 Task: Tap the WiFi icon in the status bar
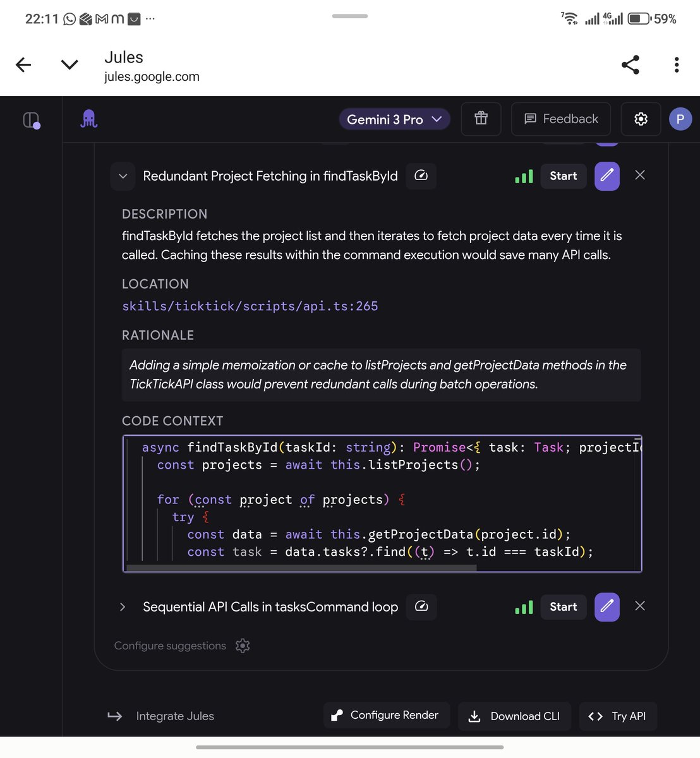tap(569, 18)
